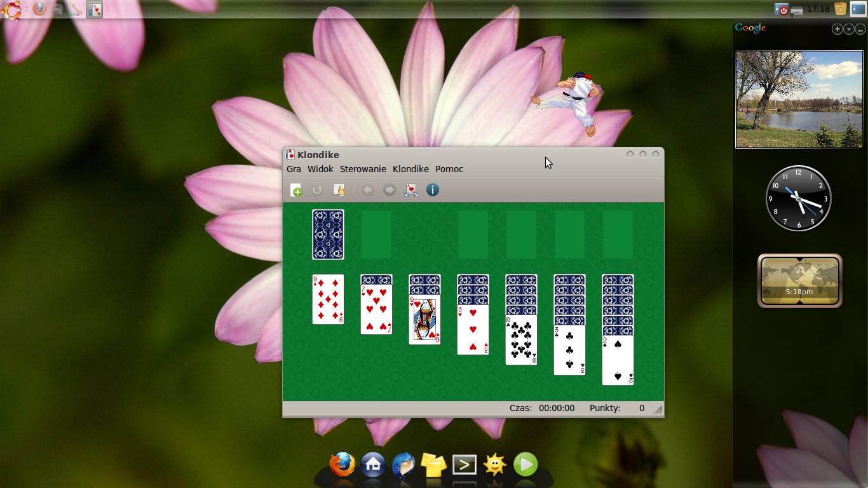Viewport: 868px width, 488px height.
Task: Click the show desktop panel icon
Action: pos(858,9)
